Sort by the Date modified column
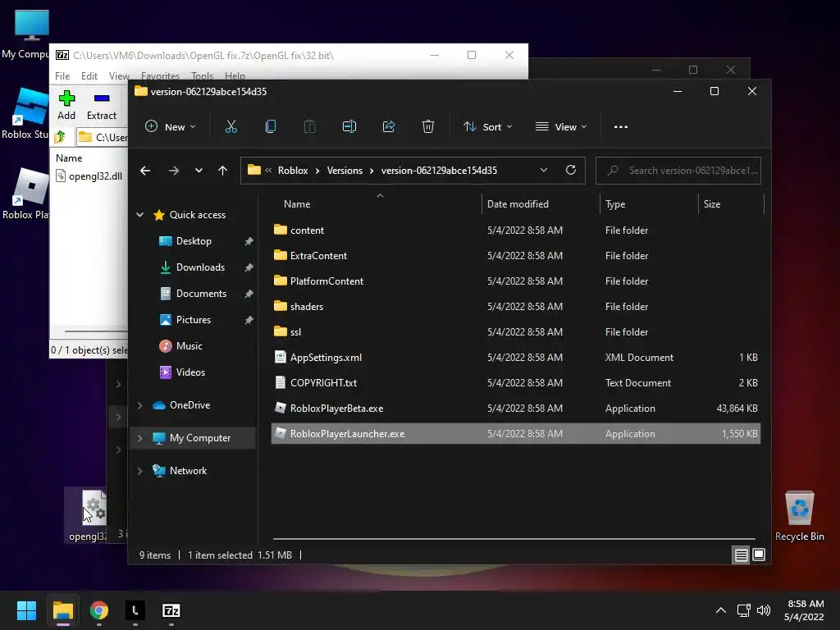 tap(540, 204)
